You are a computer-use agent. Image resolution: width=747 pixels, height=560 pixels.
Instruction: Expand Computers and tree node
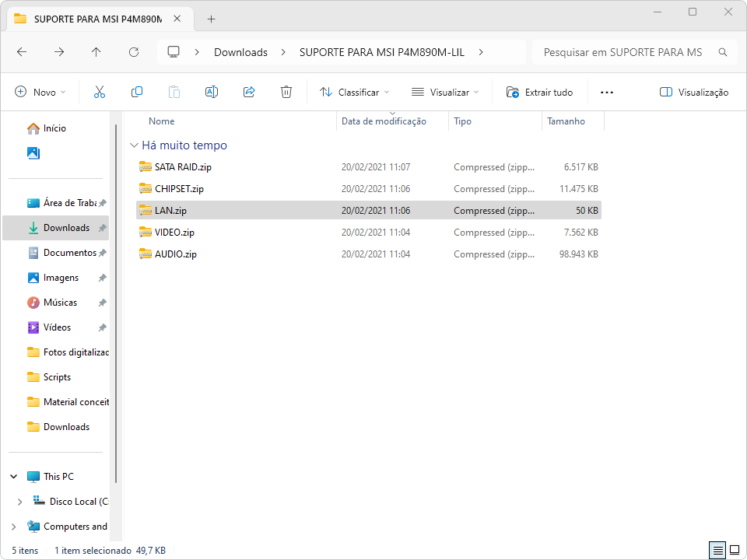(x=14, y=527)
